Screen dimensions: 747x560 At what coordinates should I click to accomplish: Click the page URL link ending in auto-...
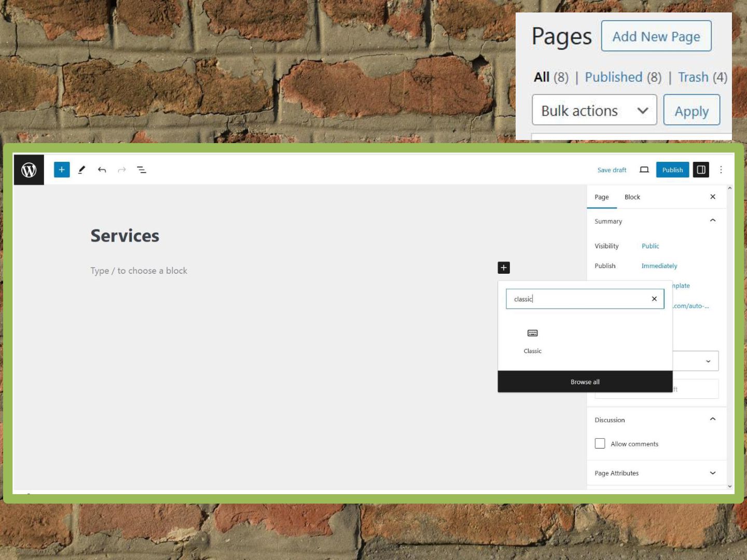coord(691,306)
